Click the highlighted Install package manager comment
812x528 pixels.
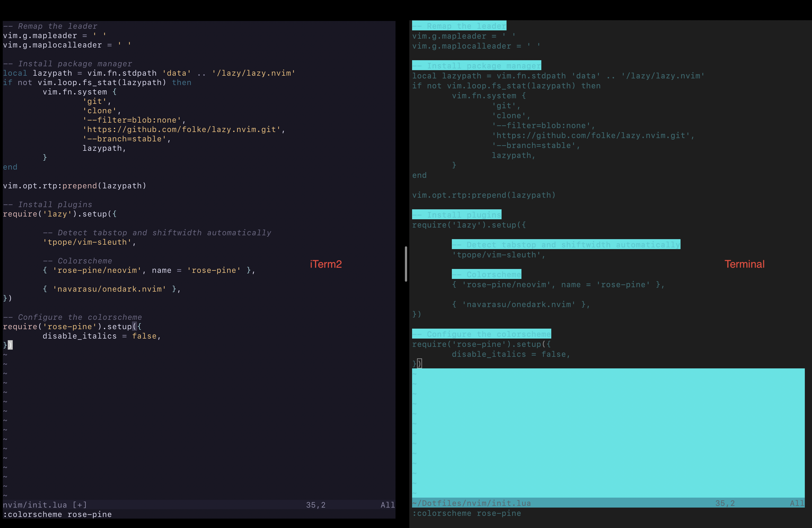pos(476,65)
